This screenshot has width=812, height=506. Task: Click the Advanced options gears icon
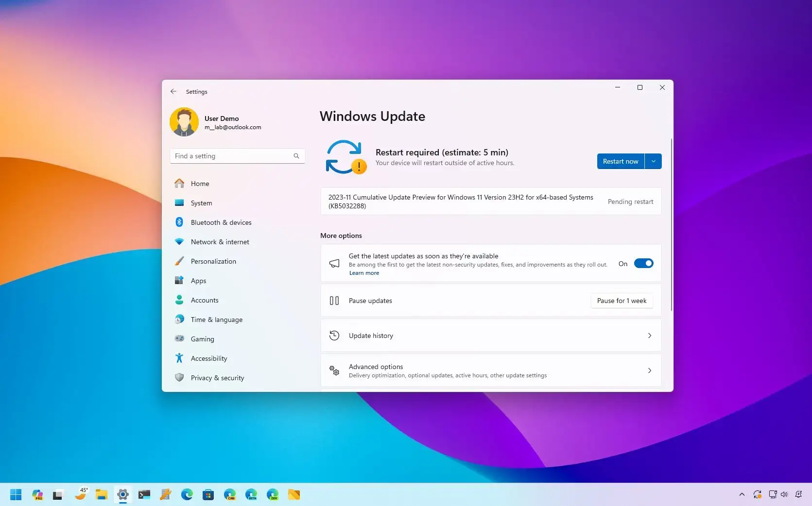[x=334, y=371]
